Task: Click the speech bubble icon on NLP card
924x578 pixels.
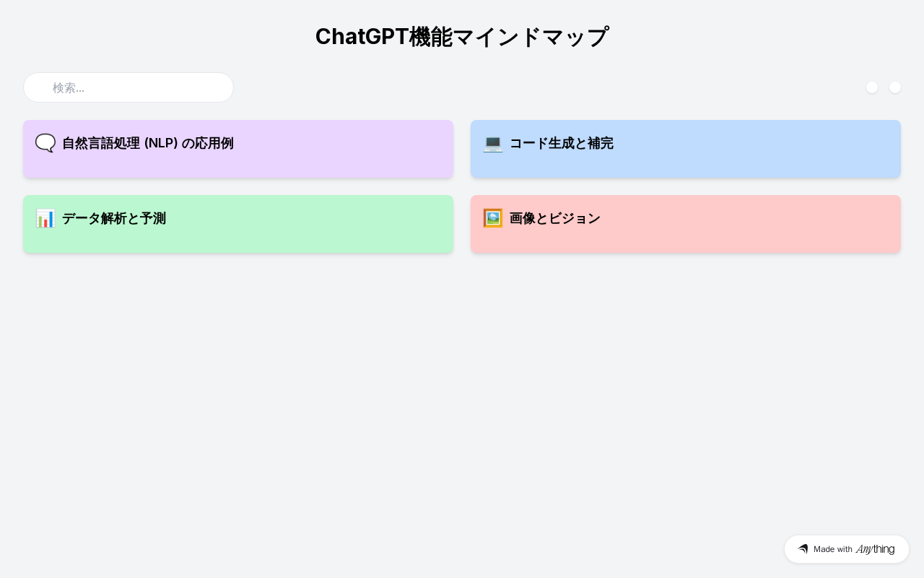Action: [45, 143]
